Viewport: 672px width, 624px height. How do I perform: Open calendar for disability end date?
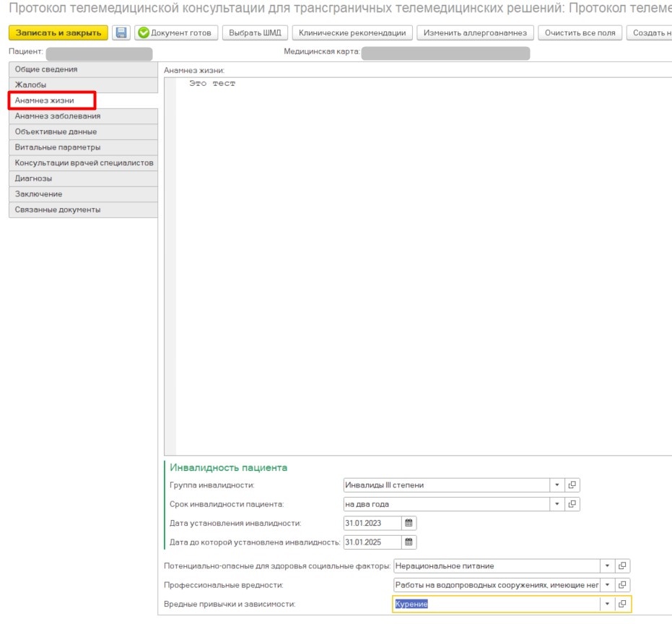tap(409, 542)
